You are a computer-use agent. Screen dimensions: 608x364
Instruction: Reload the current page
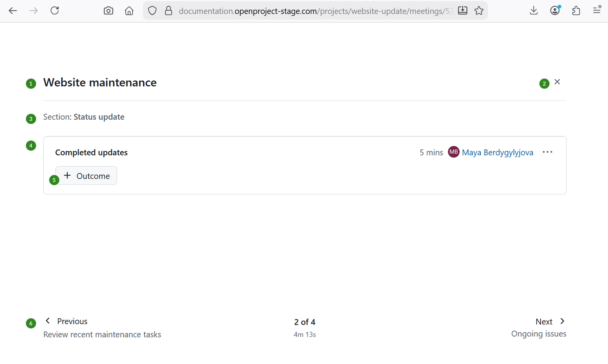point(54,11)
